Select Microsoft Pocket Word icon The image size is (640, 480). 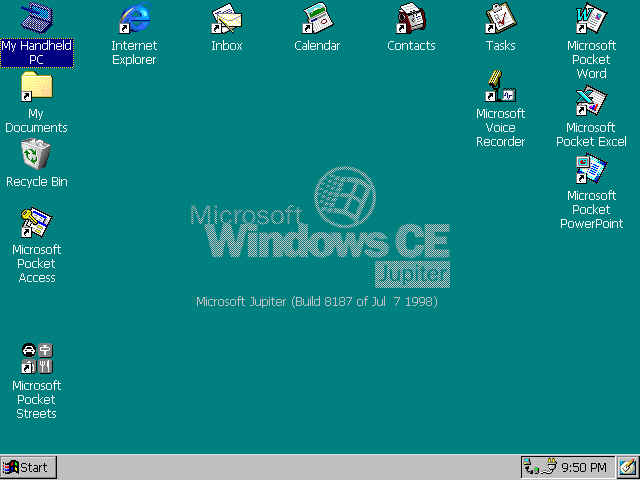click(x=591, y=18)
